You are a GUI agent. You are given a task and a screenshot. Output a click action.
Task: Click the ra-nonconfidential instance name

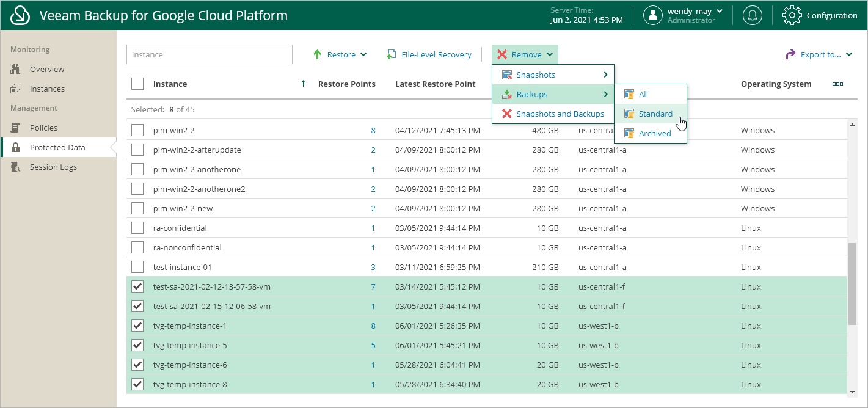click(188, 247)
